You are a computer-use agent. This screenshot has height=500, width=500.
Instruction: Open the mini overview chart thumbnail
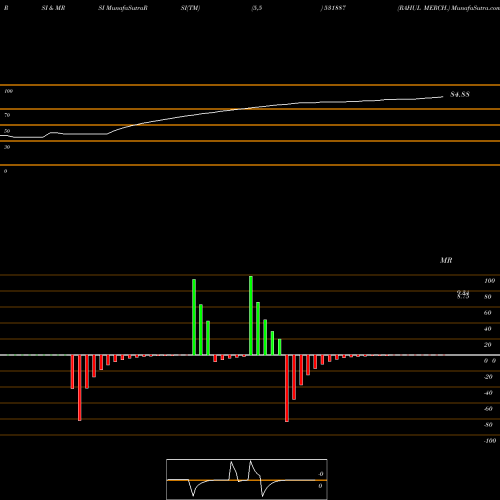247,479
